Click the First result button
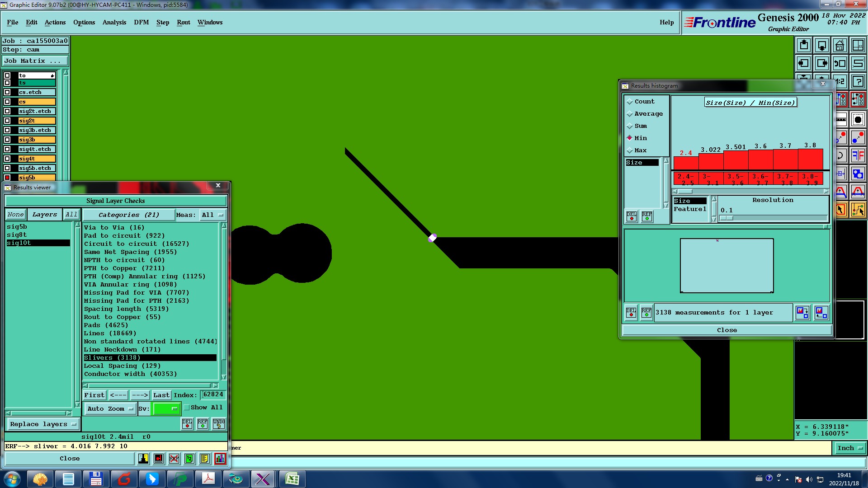This screenshot has width=868, height=488. click(94, 395)
